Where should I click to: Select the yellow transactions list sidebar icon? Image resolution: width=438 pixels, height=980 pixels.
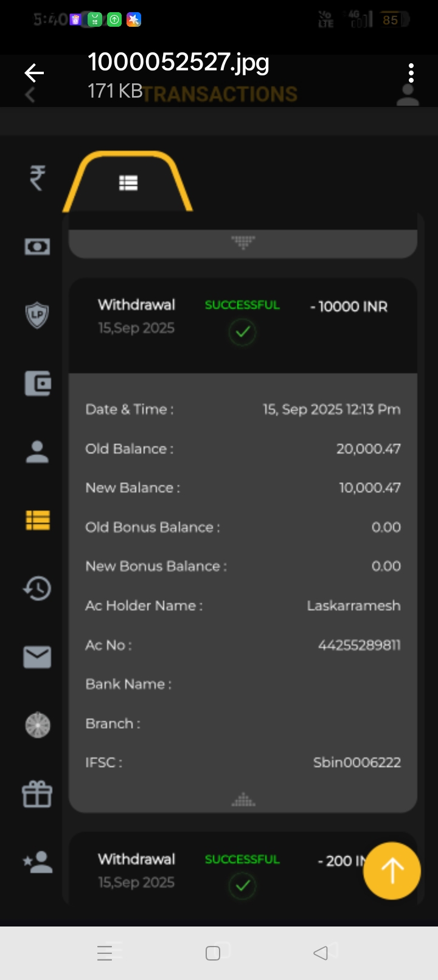(x=37, y=520)
